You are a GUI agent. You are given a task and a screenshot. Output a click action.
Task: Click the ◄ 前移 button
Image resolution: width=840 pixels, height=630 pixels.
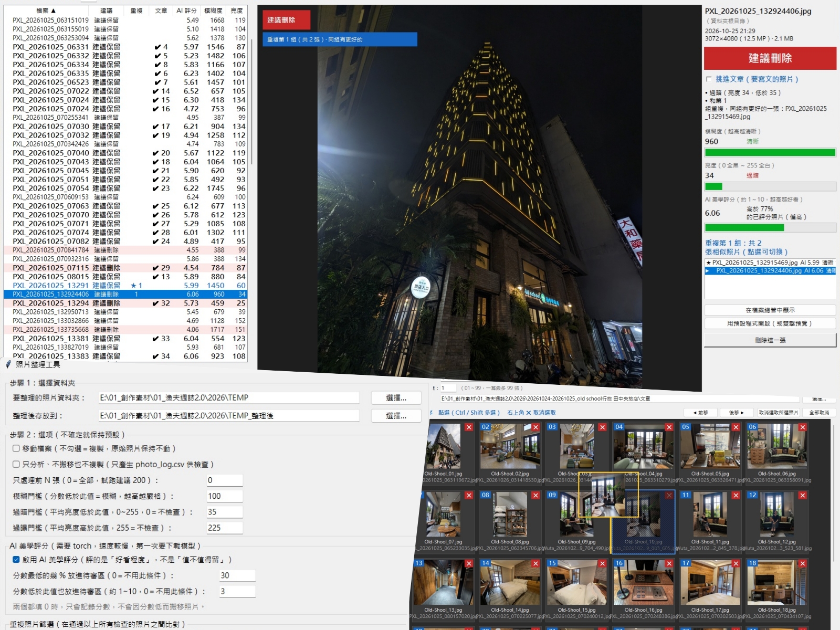[x=700, y=413]
